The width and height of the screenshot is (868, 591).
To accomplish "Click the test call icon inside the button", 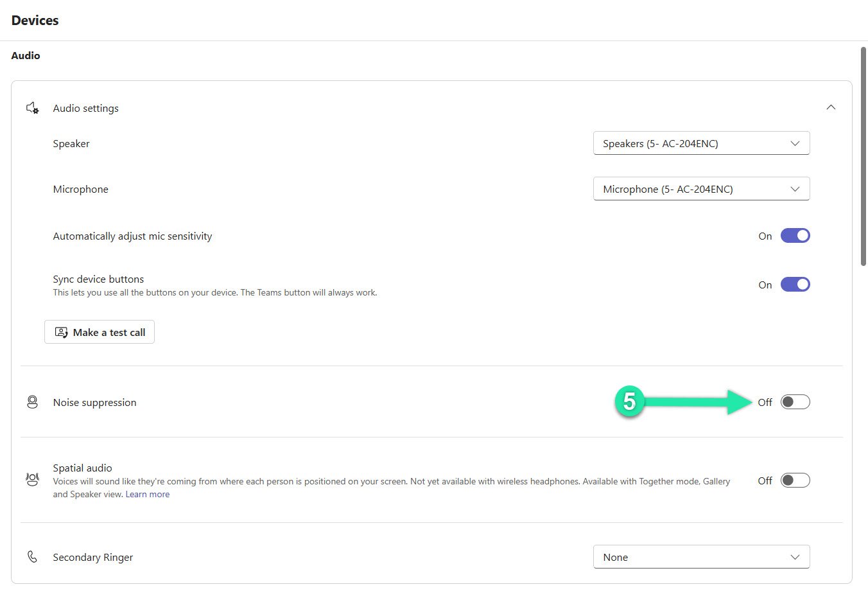I will 61,332.
